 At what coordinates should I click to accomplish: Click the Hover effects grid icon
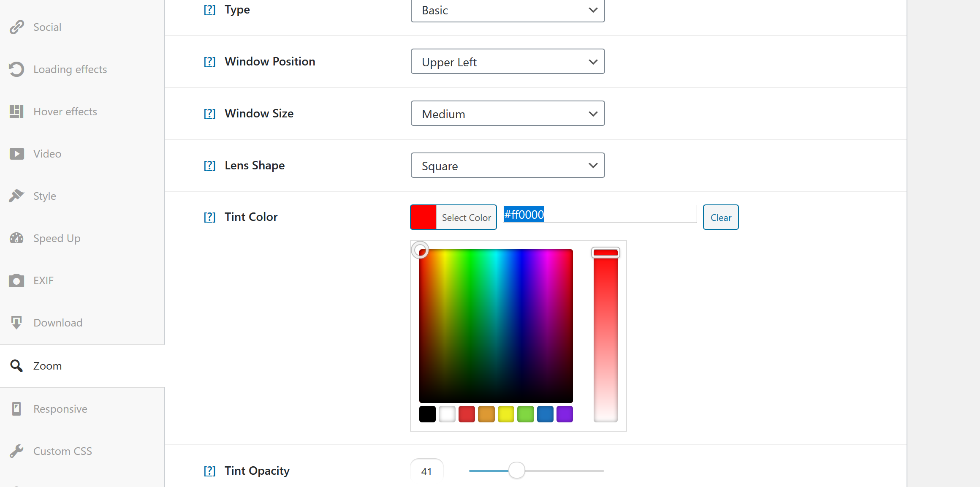(16, 112)
